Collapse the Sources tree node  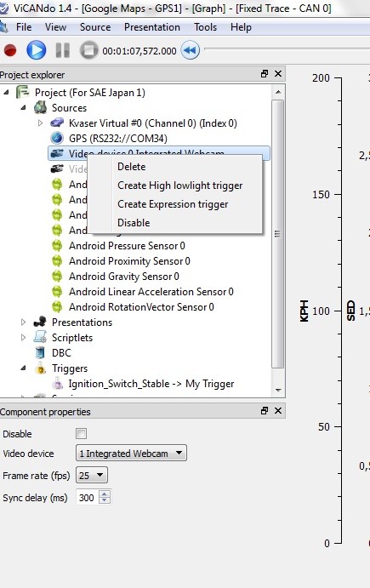pyautogui.click(x=23, y=107)
